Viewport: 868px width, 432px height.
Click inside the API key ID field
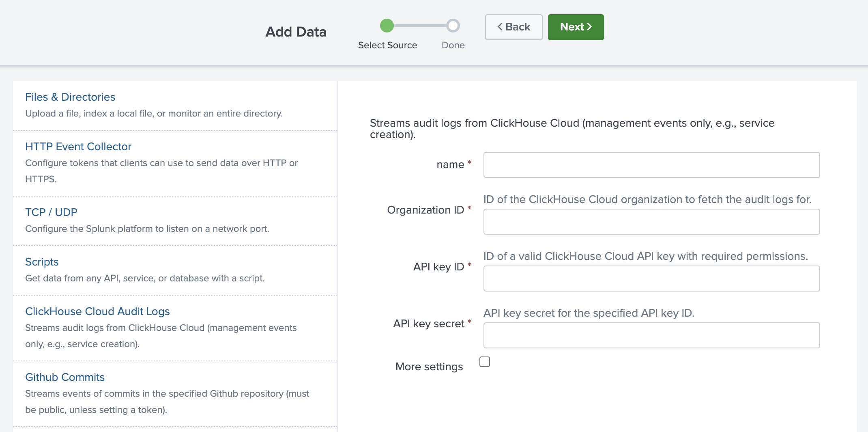click(x=651, y=279)
